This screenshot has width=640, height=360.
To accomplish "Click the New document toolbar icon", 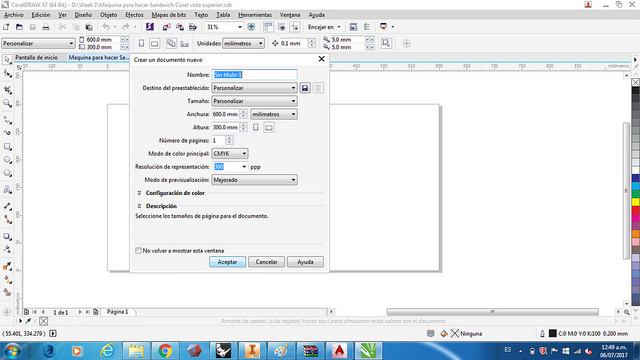I will click(6, 27).
